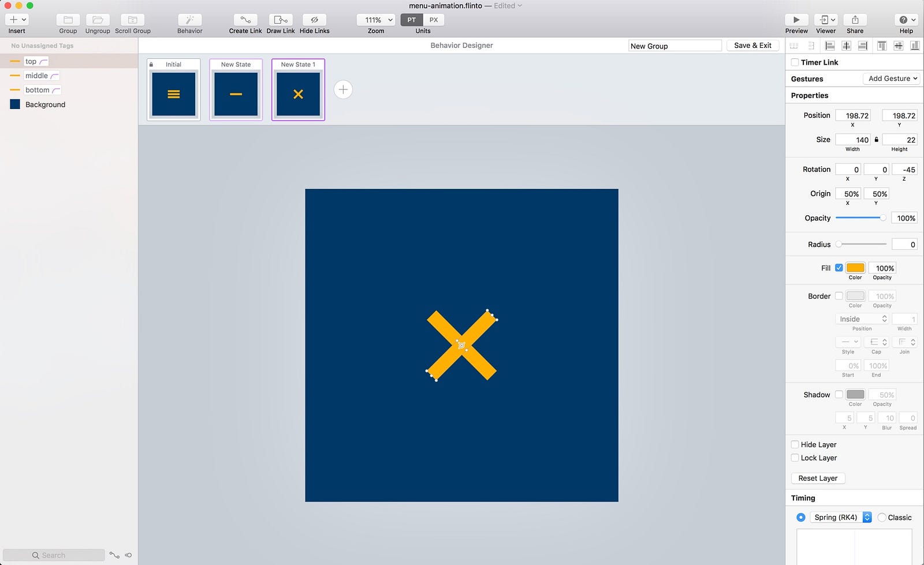Screen dimensions: 924x565
Task: Distribute layers horizontally
Action: pos(794,46)
